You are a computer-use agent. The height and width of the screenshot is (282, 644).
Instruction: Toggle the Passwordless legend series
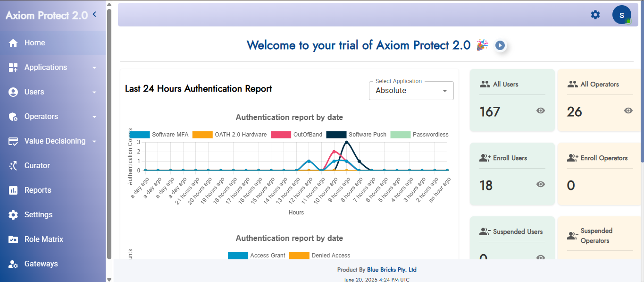click(x=419, y=135)
